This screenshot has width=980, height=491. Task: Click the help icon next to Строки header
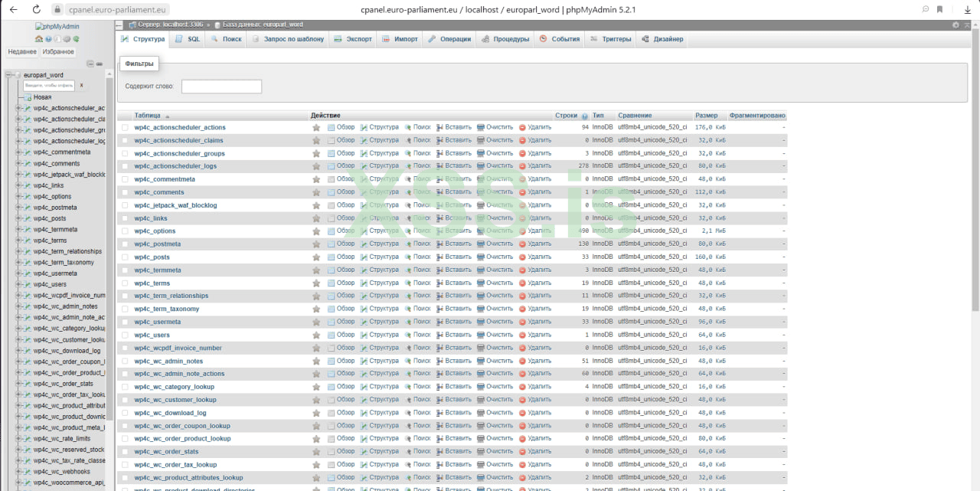pyautogui.click(x=585, y=116)
